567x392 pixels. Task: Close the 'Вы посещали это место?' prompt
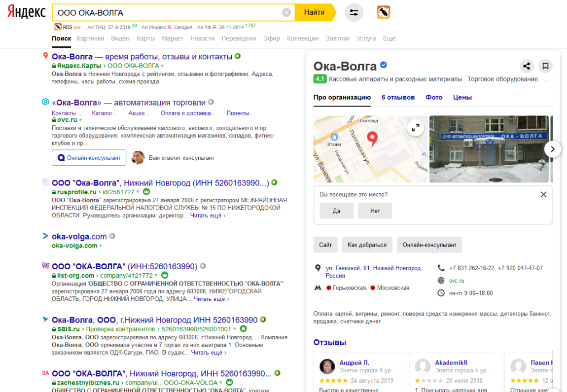click(543, 195)
